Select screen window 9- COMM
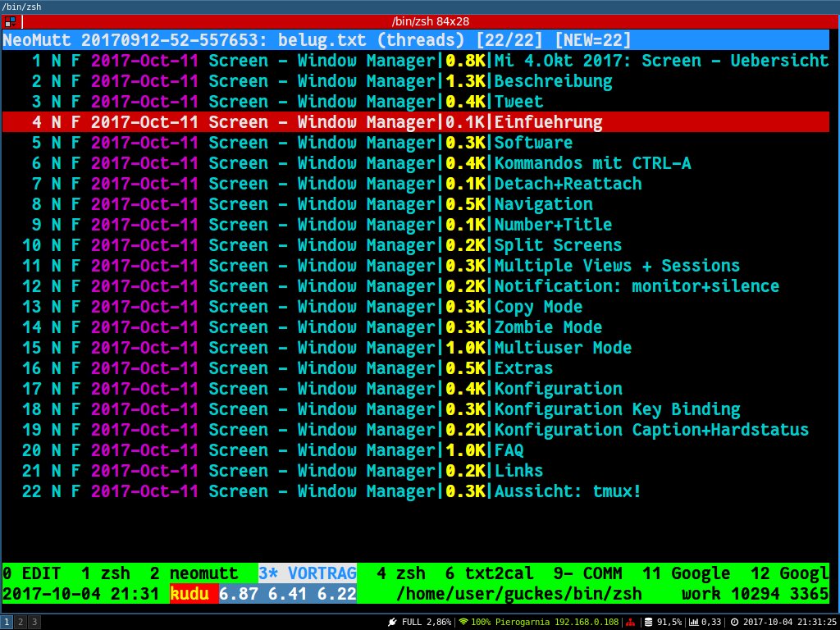The image size is (840, 630). tap(587, 573)
